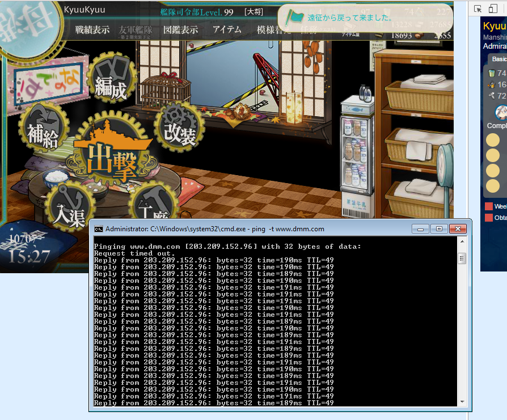Click the development material screw icon

[x=492, y=96]
